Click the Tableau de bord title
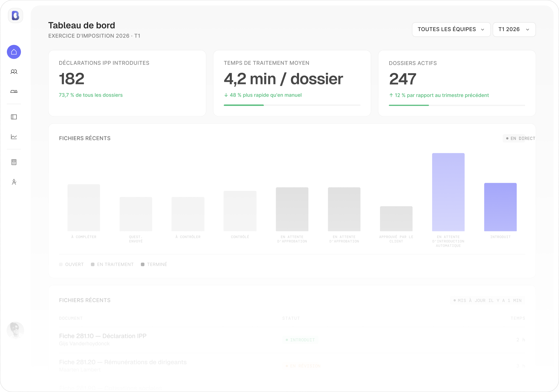Image resolution: width=559 pixels, height=392 pixels. 82,25
